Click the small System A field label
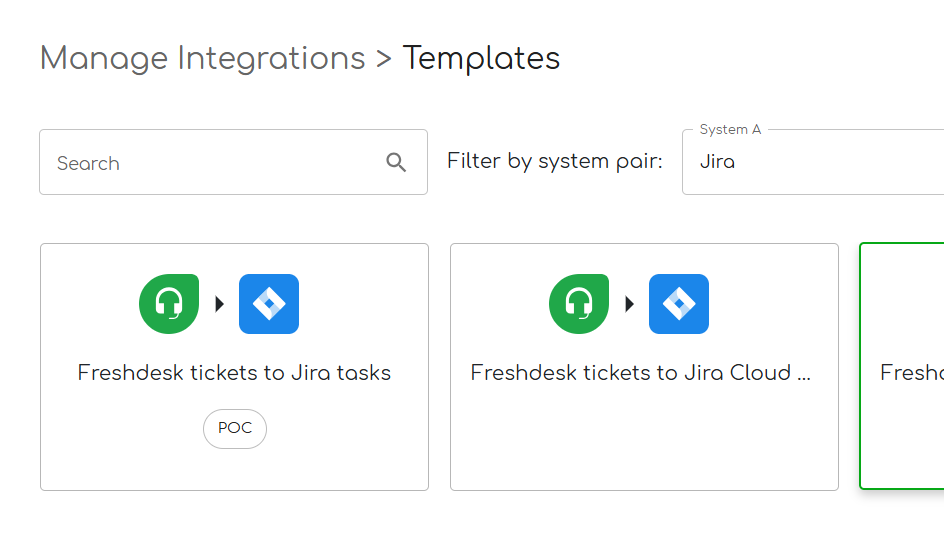The width and height of the screenshot is (944, 537). tap(730, 130)
